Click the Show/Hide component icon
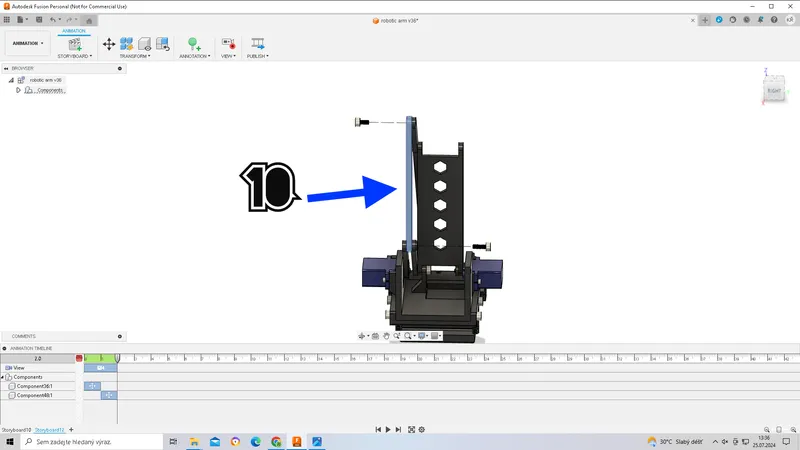 click(144, 44)
